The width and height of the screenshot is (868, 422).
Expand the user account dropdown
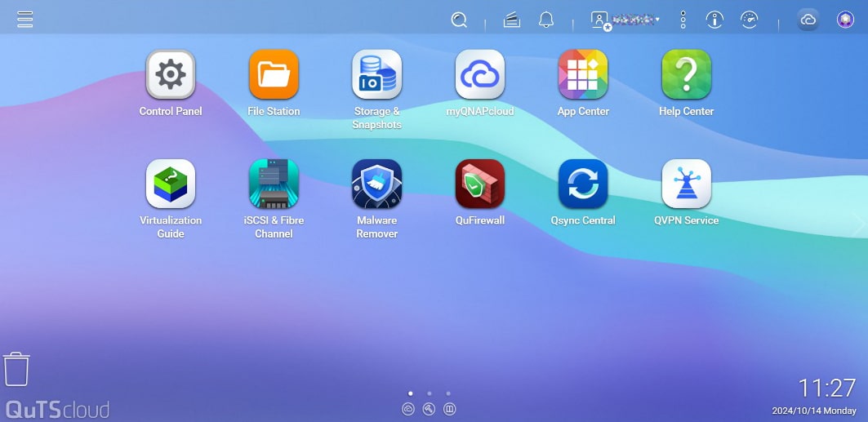(x=625, y=20)
